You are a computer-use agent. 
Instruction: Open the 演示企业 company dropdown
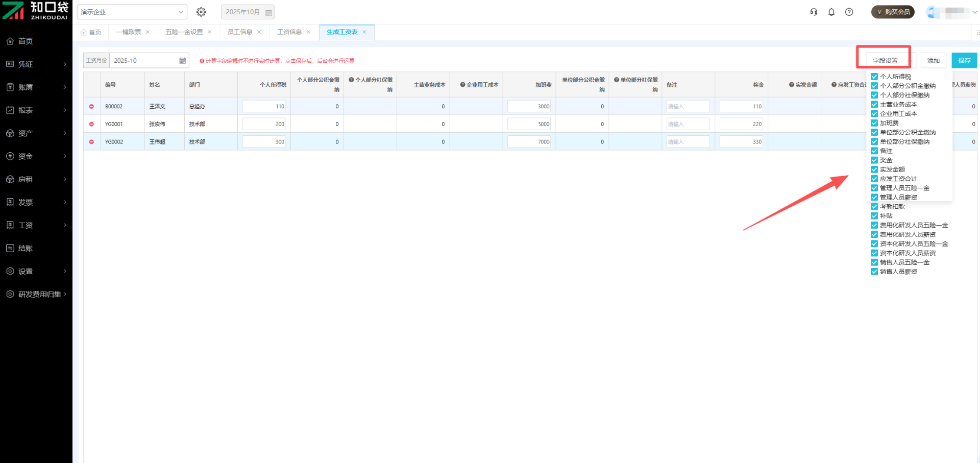[x=132, y=12]
